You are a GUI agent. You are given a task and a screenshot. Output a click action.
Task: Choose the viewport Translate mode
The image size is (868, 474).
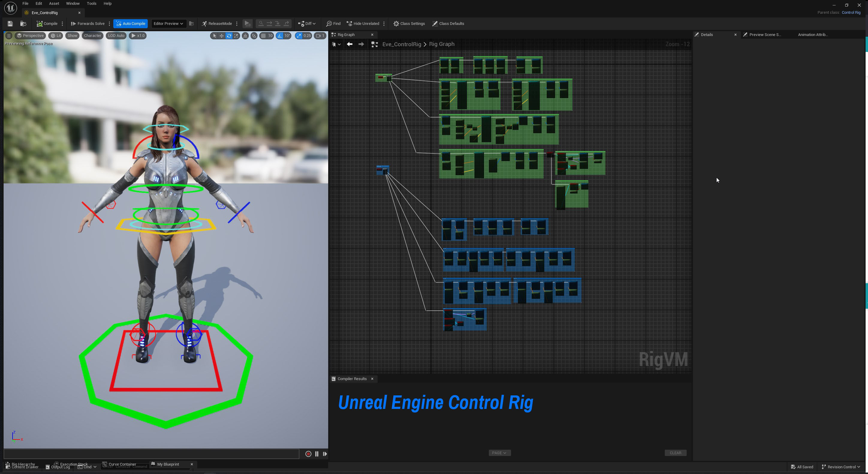[221, 35]
